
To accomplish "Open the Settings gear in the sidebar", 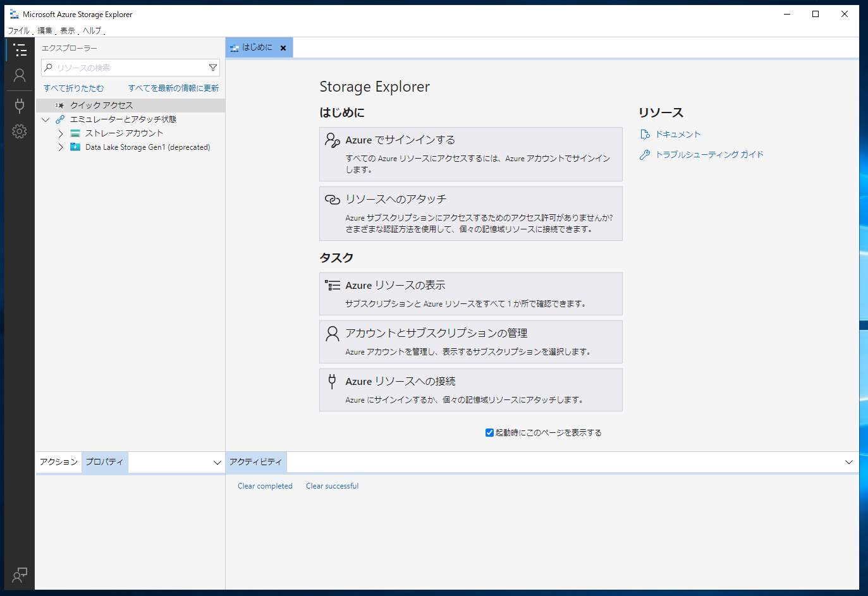I will point(20,131).
